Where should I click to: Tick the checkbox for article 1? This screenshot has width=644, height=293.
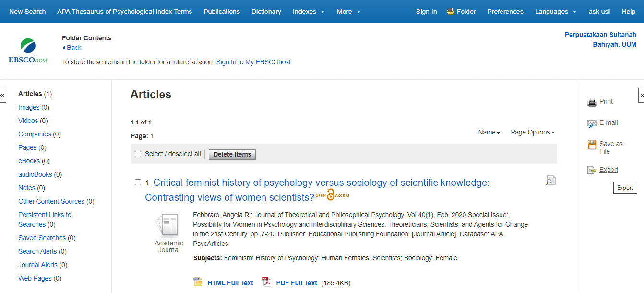click(x=138, y=183)
